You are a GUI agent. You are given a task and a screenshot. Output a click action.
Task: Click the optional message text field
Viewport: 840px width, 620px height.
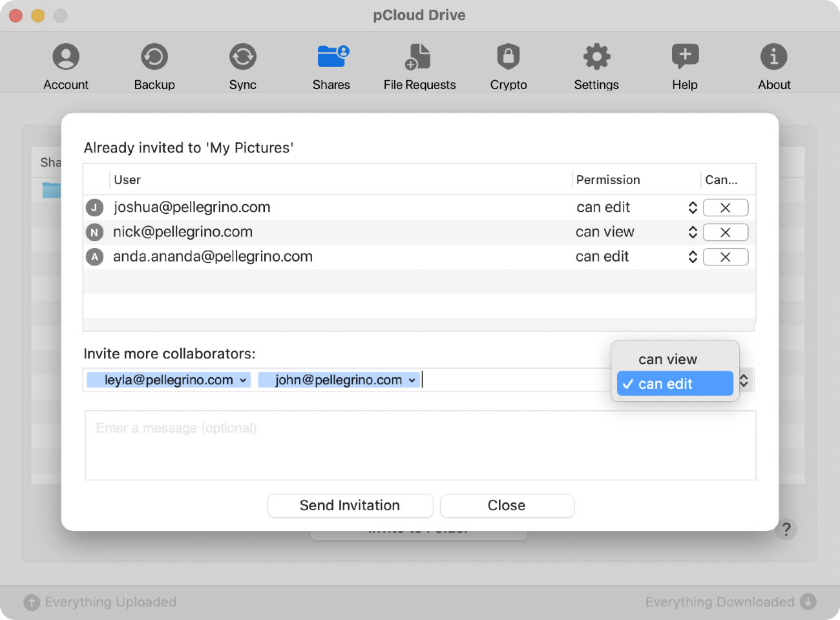click(x=420, y=445)
